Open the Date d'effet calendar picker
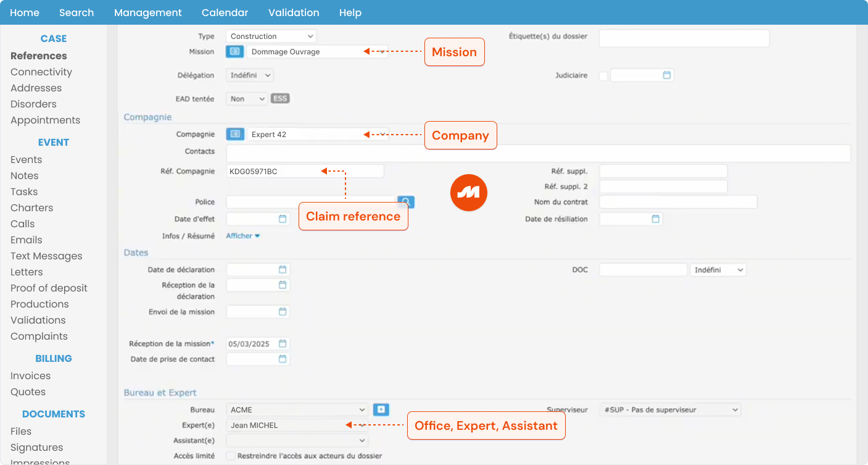Image resolution: width=868 pixels, height=465 pixels. coord(283,219)
